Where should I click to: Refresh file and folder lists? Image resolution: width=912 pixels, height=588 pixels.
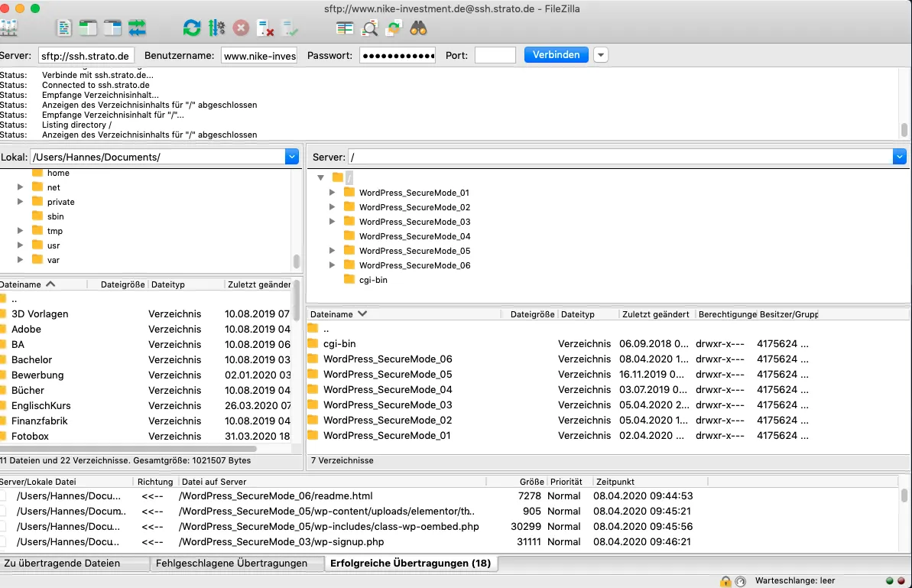tap(191, 28)
